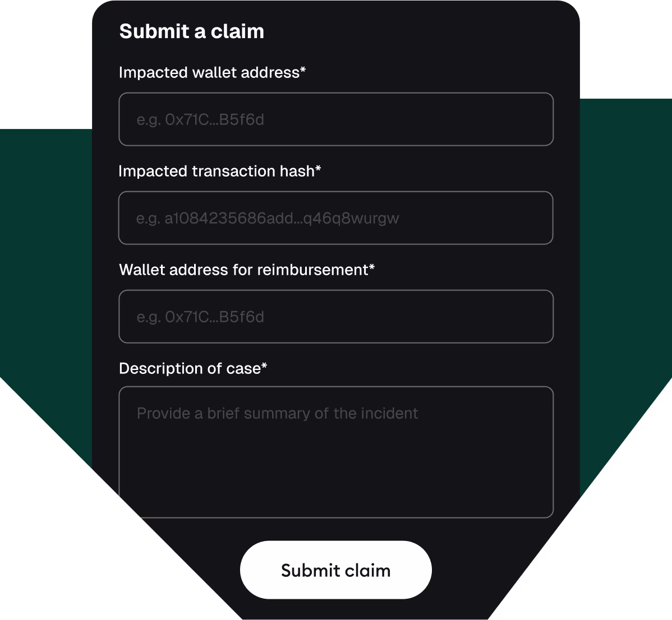Click inside the transaction hash entry box
This screenshot has width=672, height=620.
335,218
